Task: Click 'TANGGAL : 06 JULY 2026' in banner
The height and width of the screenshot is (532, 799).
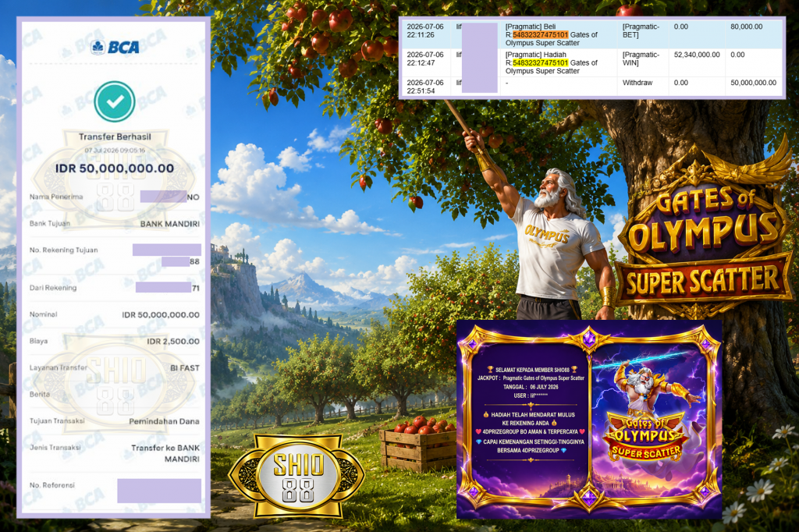Action: [x=531, y=387]
